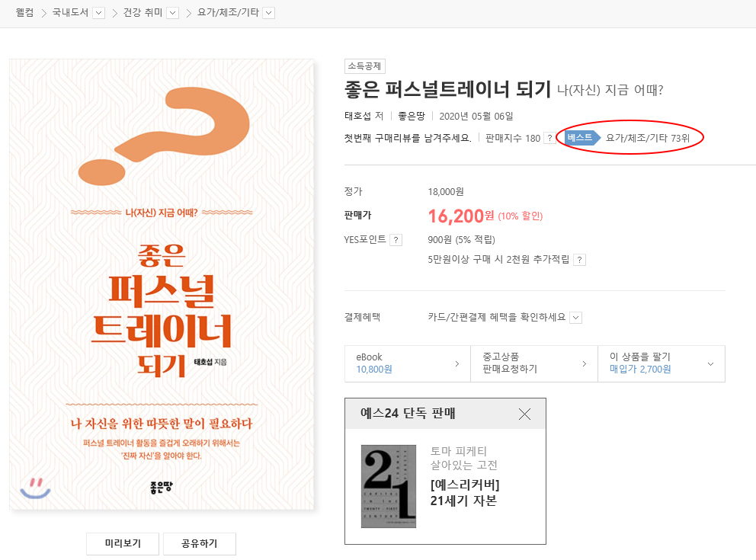Image resolution: width=756 pixels, height=560 pixels.
Task: Expand the 결제혜택 card benefits dropdown
Action: tap(575, 318)
